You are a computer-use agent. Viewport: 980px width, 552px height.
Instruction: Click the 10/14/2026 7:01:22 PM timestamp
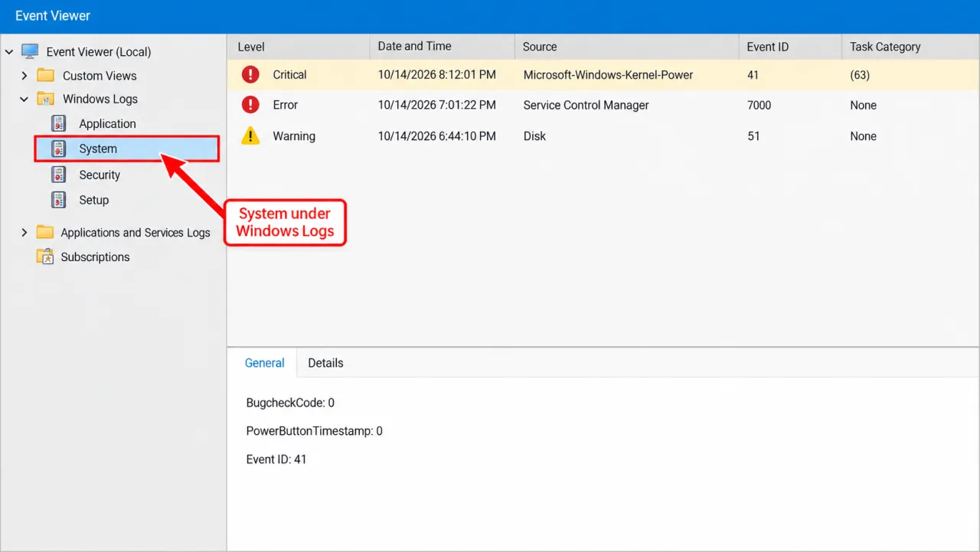(437, 105)
